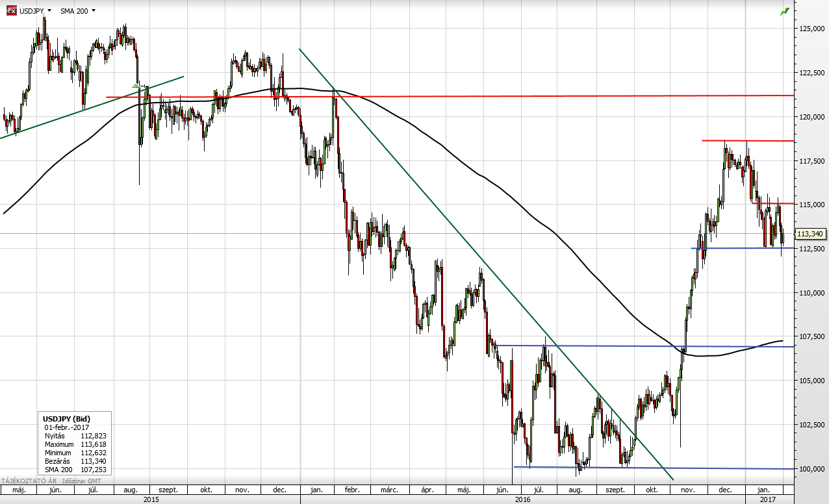Click the jan. 2017 month label
This screenshot has width=829, height=504.
click(x=763, y=490)
